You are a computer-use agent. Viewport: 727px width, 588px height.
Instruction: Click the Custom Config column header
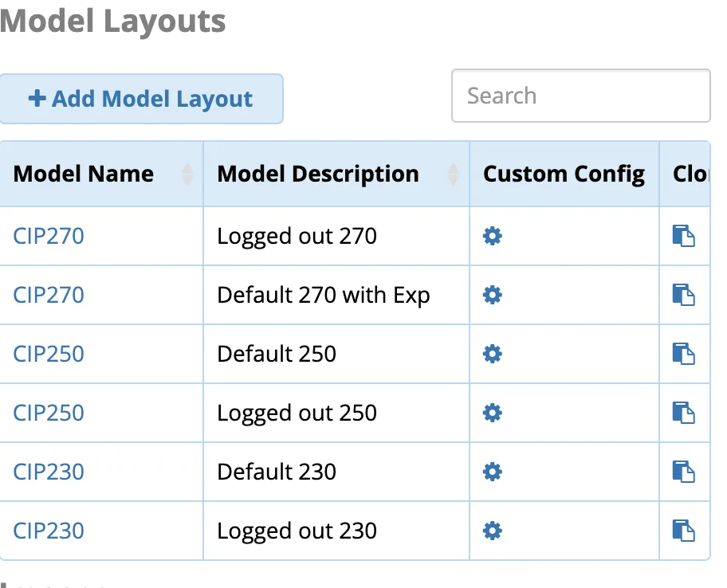(x=564, y=174)
